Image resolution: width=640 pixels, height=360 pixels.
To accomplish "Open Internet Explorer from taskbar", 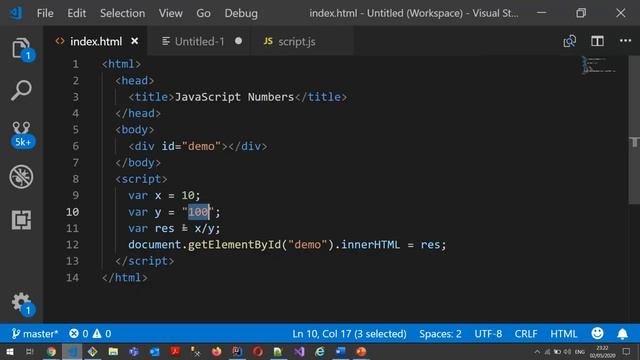I will (x=320, y=351).
